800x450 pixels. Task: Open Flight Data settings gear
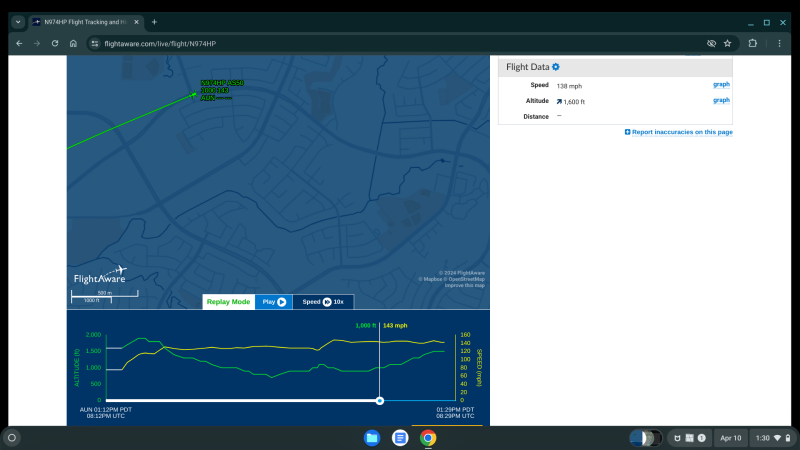[556, 67]
